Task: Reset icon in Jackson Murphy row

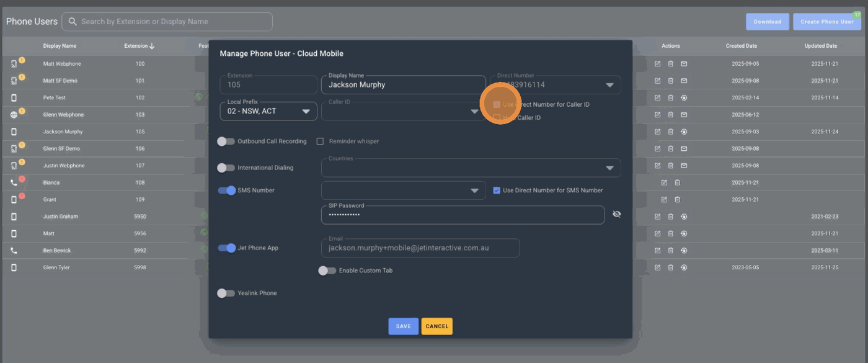Action: point(684,132)
